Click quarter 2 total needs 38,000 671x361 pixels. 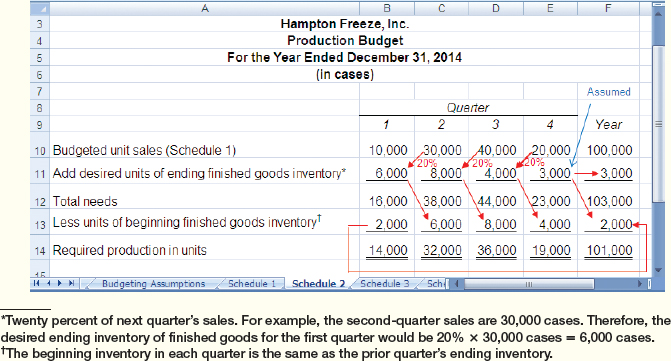pos(442,201)
